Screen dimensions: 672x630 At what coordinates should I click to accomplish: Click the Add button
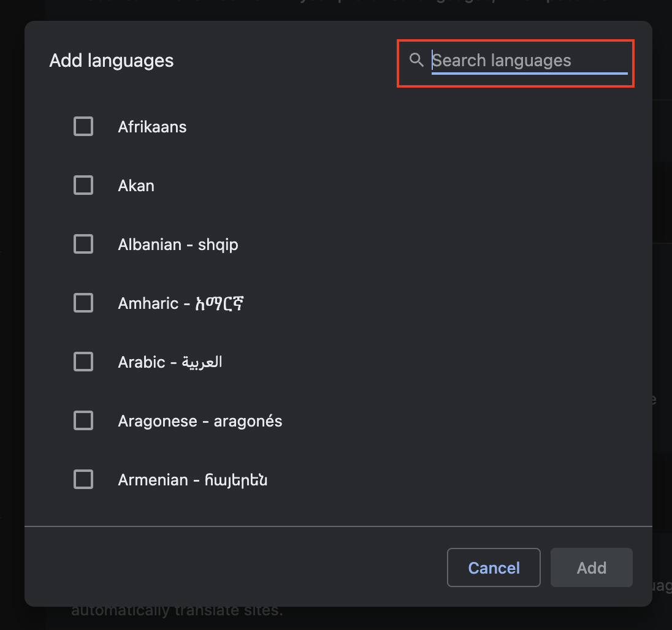coord(592,567)
